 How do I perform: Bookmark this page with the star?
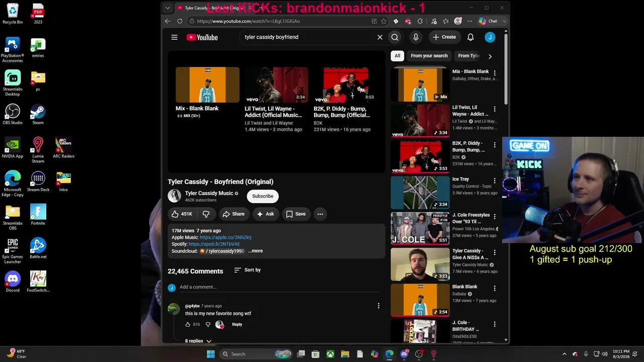pyautogui.click(x=384, y=21)
